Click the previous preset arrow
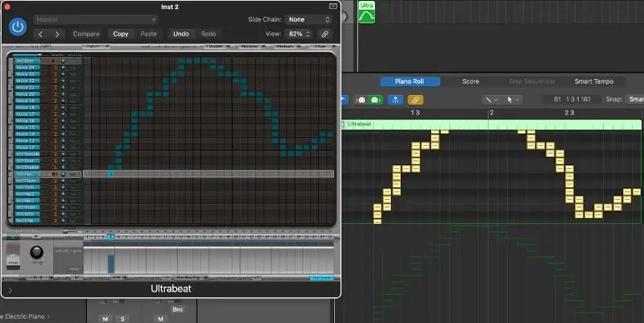 coord(39,34)
